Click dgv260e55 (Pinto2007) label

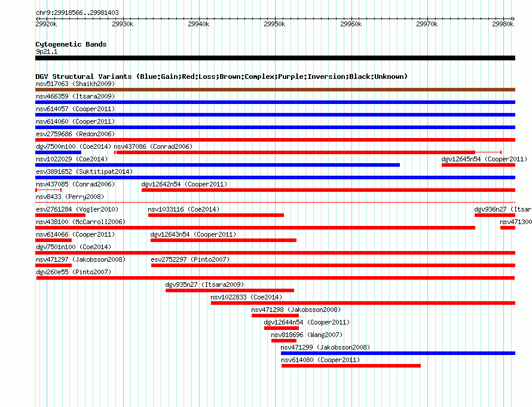74,272
